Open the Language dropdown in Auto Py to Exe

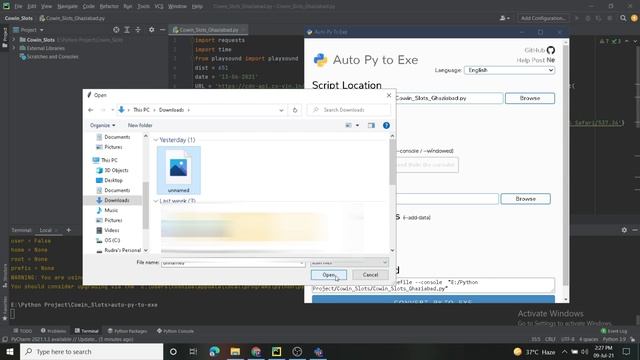[509, 70]
